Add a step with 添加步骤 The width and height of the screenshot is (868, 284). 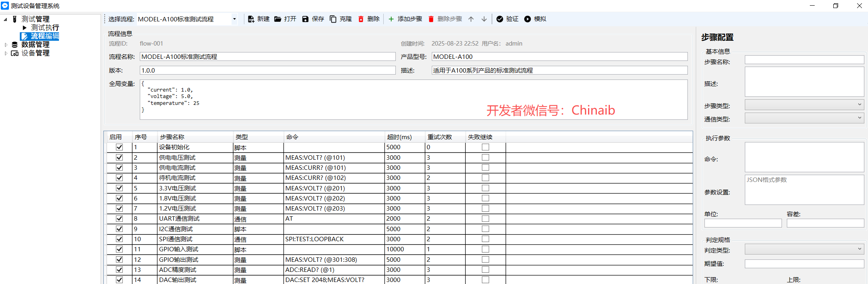[x=405, y=19]
